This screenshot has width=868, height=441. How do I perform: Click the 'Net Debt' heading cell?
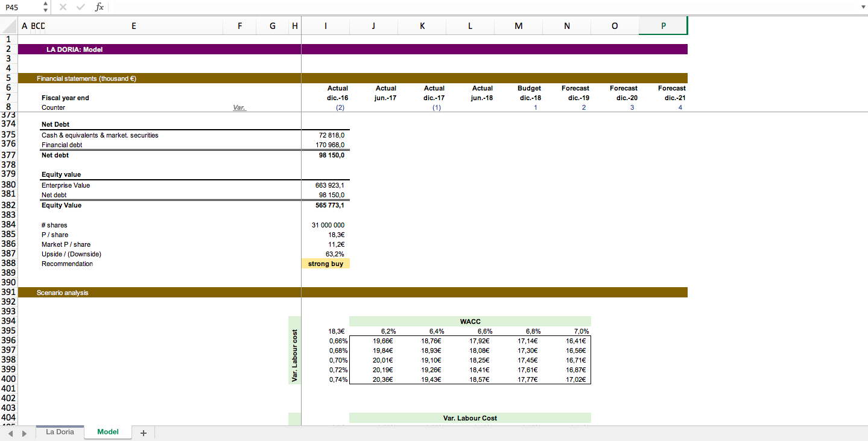[x=55, y=124]
